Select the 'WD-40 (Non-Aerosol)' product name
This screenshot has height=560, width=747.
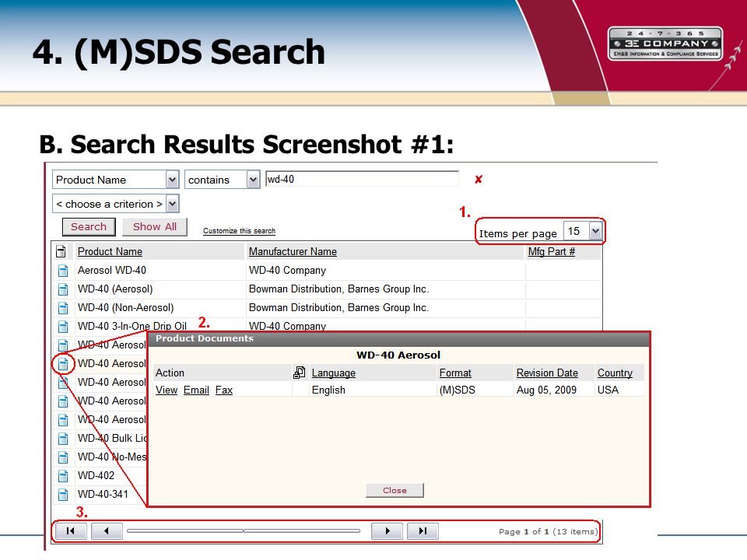pos(126,308)
